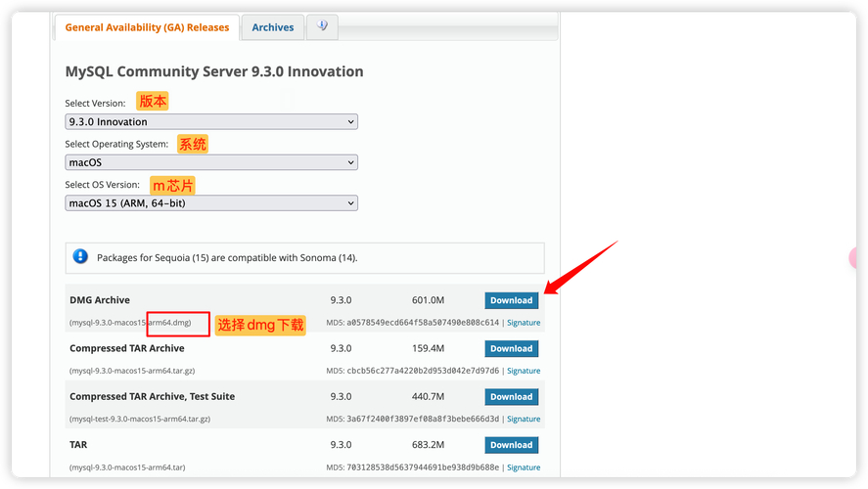Expand the Select Operating System dropdown
Screen dimensions: 868x489
coord(211,162)
